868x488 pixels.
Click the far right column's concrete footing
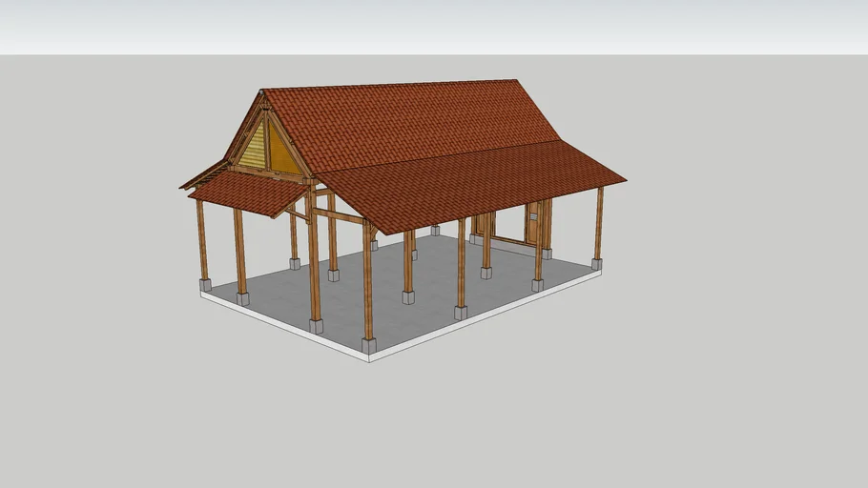(x=597, y=264)
